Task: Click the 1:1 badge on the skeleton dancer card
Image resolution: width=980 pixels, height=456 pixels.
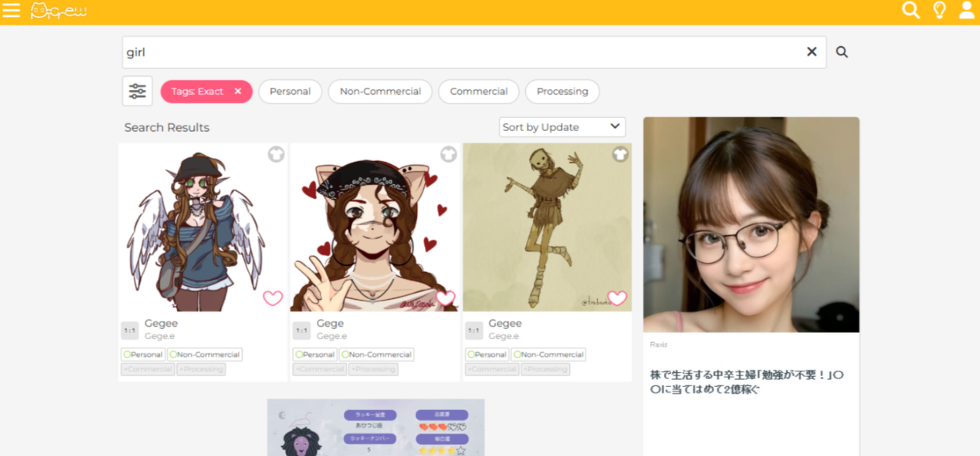Action: coord(474,330)
